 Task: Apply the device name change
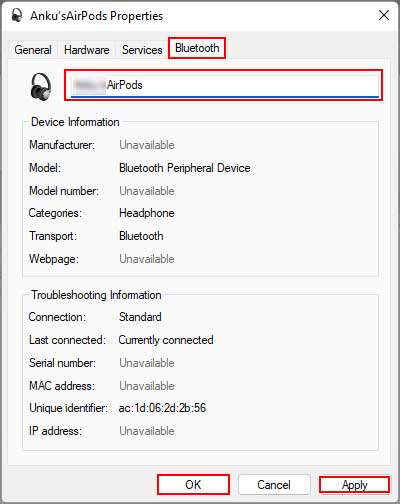click(x=354, y=484)
